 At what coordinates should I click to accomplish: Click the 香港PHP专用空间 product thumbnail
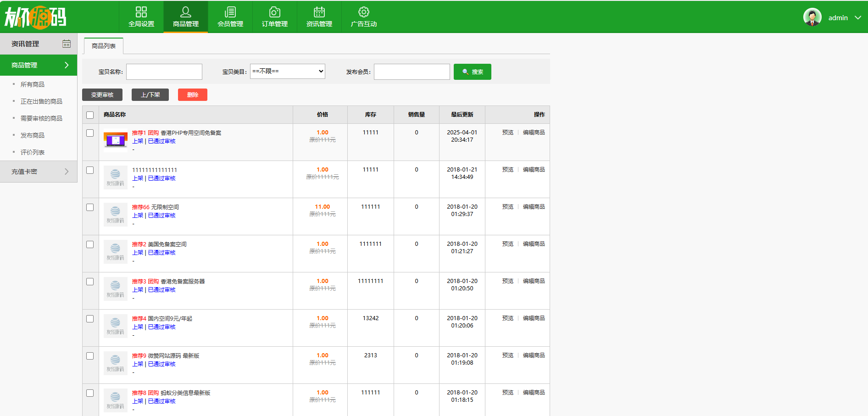116,140
